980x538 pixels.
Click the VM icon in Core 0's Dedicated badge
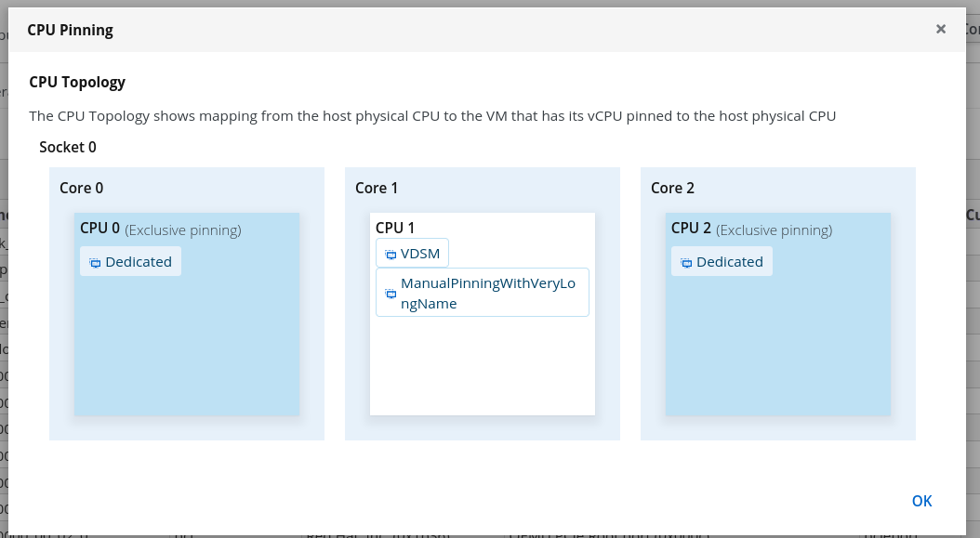pos(95,262)
